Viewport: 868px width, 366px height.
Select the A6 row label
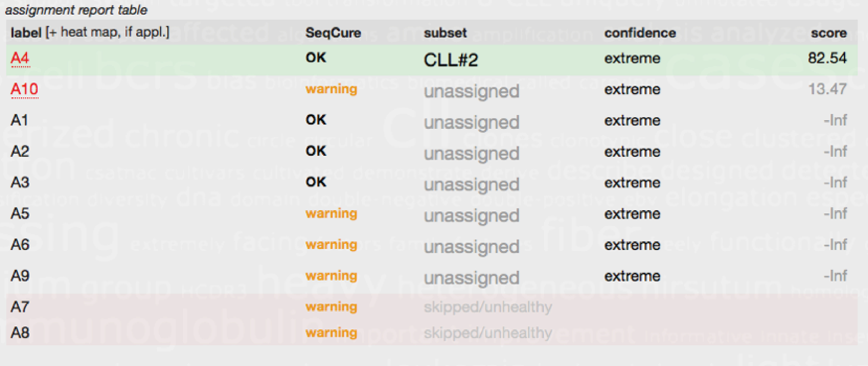click(x=20, y=245)
